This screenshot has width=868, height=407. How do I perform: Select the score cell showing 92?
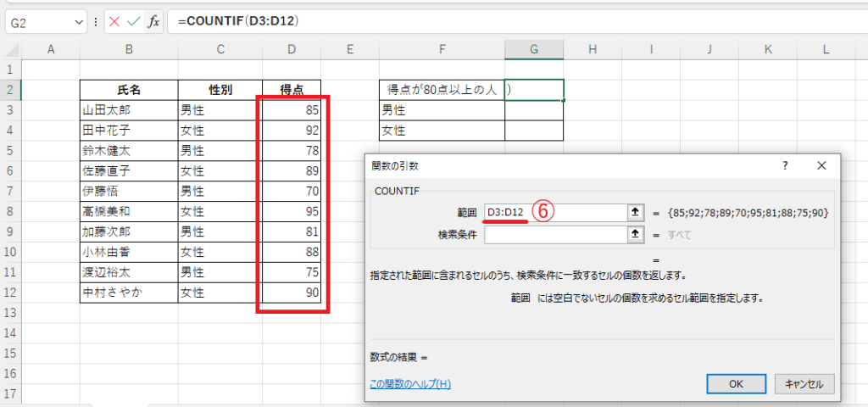pos(292,131)
